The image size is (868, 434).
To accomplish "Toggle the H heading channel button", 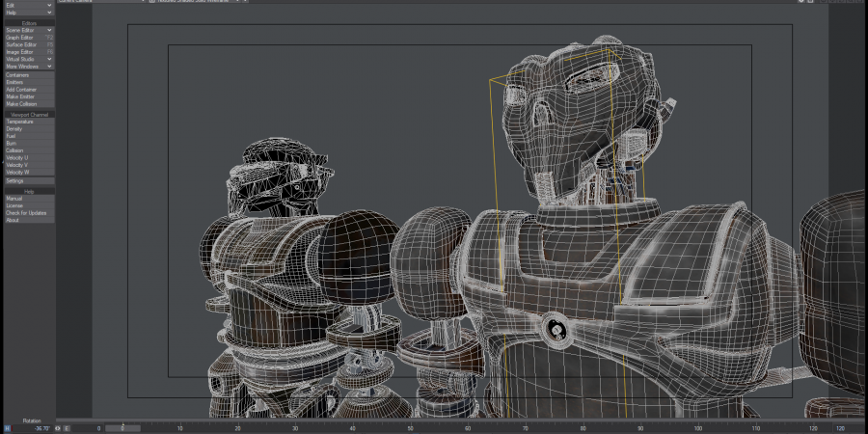I will 8,428.
